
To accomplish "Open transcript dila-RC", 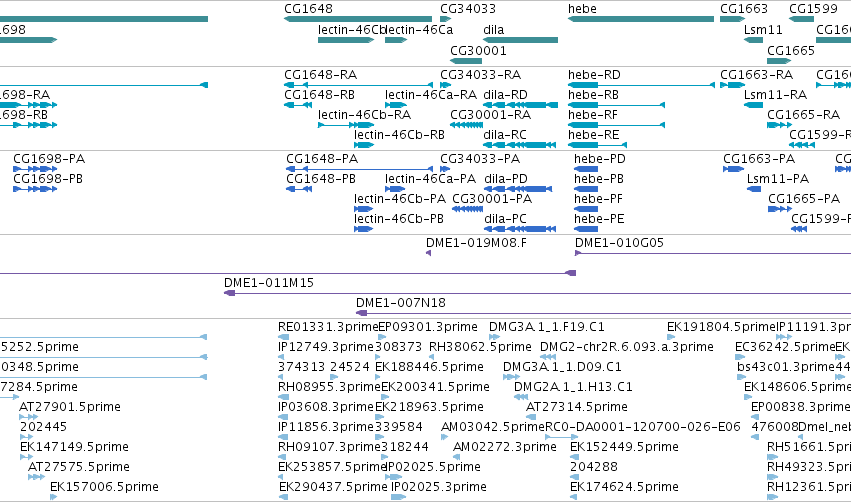I will (505, 135).
